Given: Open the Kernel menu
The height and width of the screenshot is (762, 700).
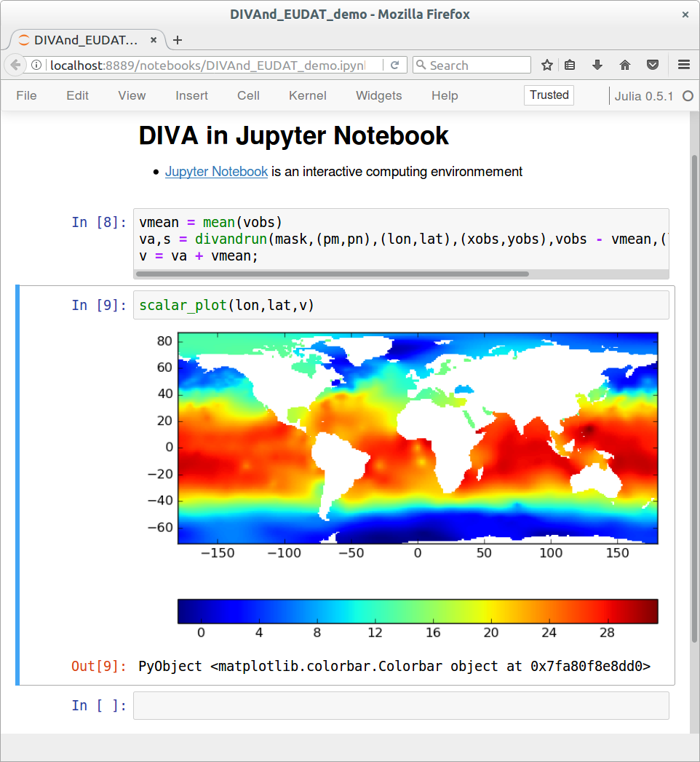Looking at the screenshot, I should coord(307,95).
